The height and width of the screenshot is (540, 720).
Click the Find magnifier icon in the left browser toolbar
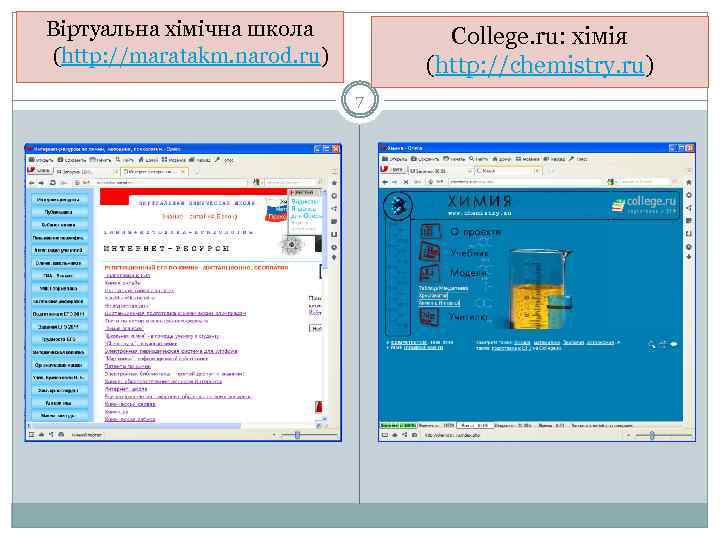point(118,160)
